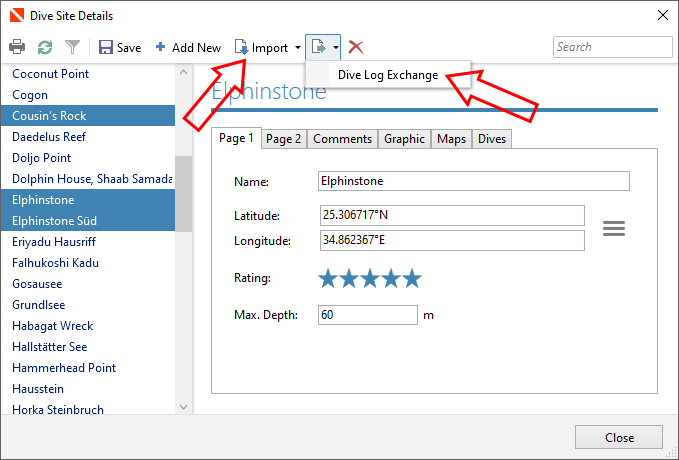Viewport: 679px width, 460px height.
Task: Open the Maps tab
Action: (451, 139)
